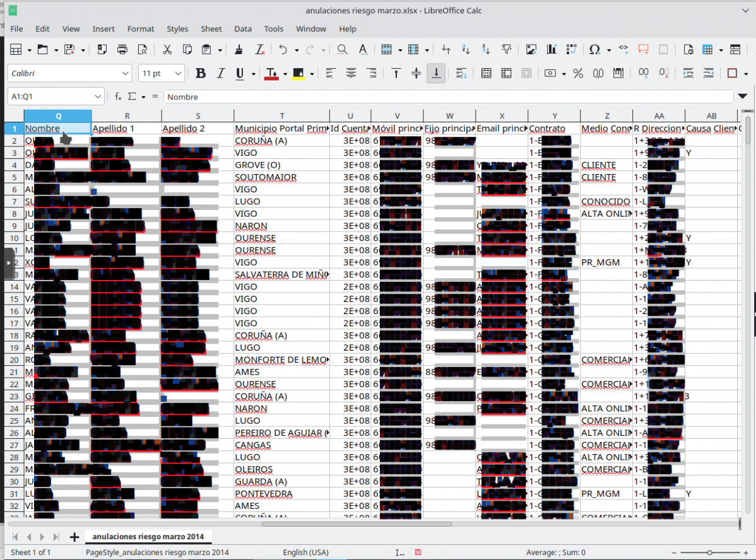This screenshot has width=756, height=560.
Task: Select the anulaciones riesgo marzo 2014 sheet tab
Action: pyautogui.click(x=148, y=537)
